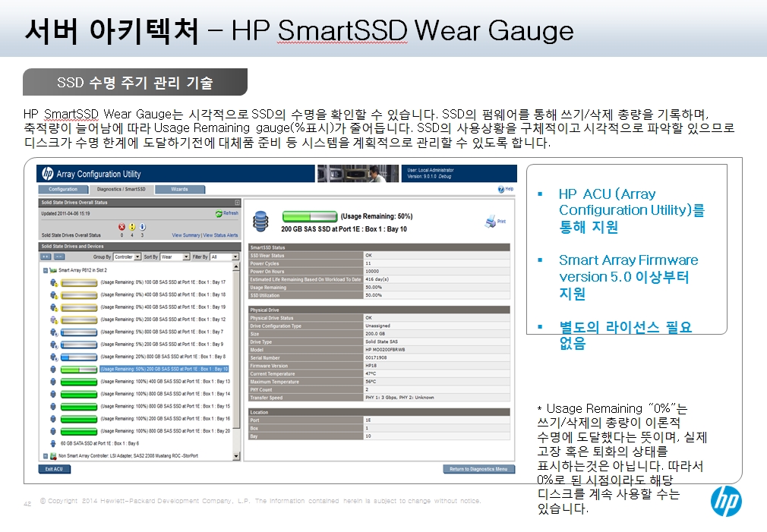This screenshot has height=532, width=767.
Task: Click the Help link text
Action: tap(510, 189)
